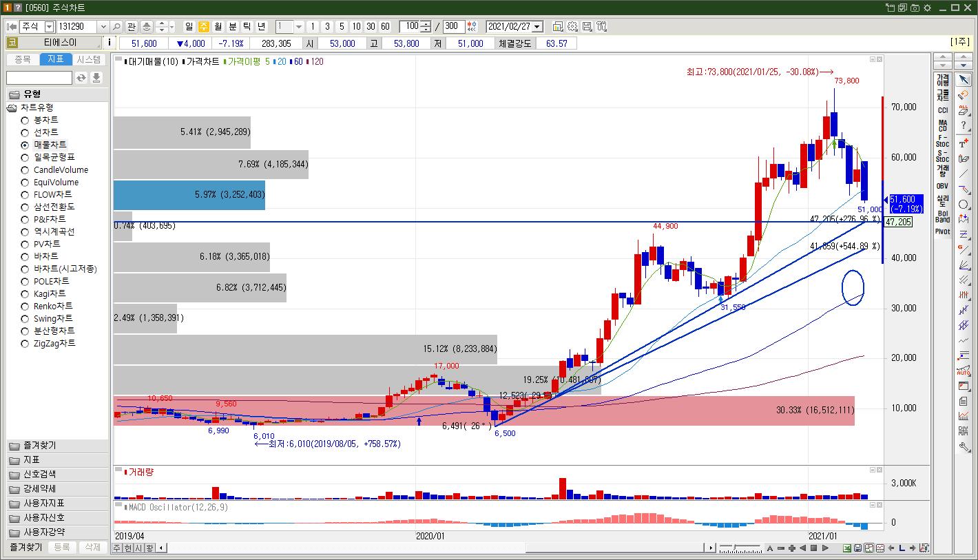Select Kagi차트 chart type radio

click(25, 294)
